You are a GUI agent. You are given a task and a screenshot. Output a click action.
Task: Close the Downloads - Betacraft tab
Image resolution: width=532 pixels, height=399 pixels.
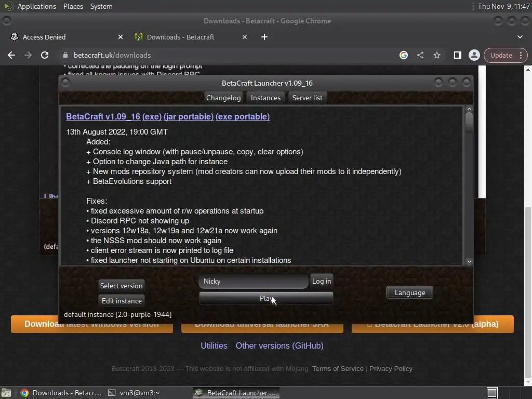coord(245,37)
